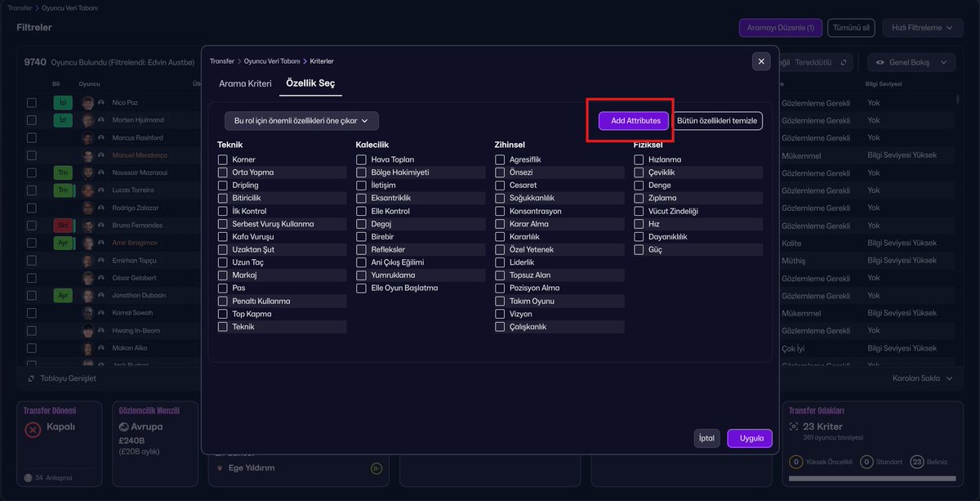This screenshot has height=501, width=980.
Task: Click the İptal button
Action: point(707,438)
